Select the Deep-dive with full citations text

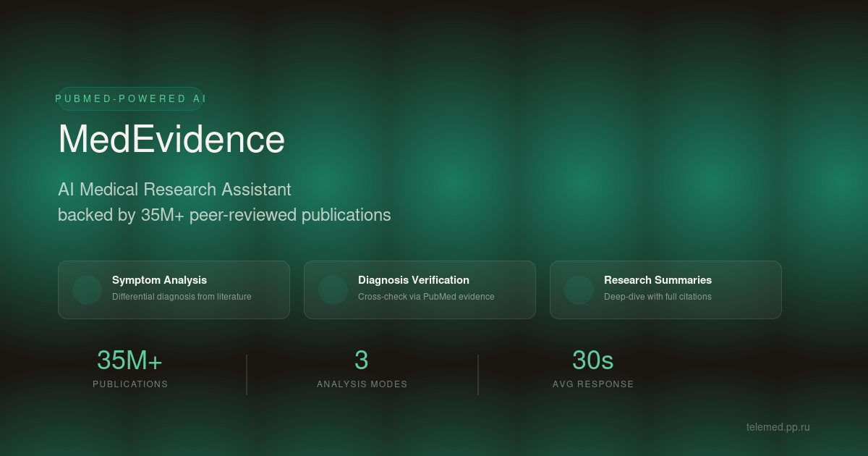(658, 297)
